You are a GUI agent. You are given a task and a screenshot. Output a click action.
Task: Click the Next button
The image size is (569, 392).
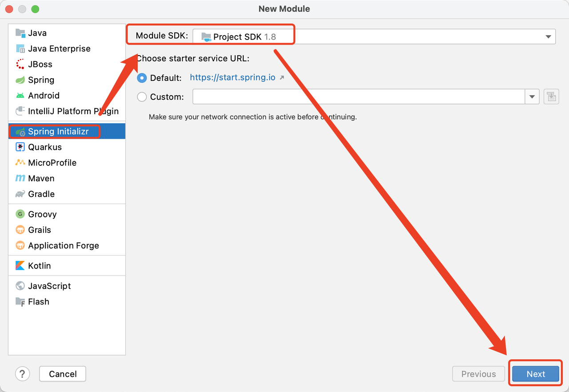[x=536, y=374]
